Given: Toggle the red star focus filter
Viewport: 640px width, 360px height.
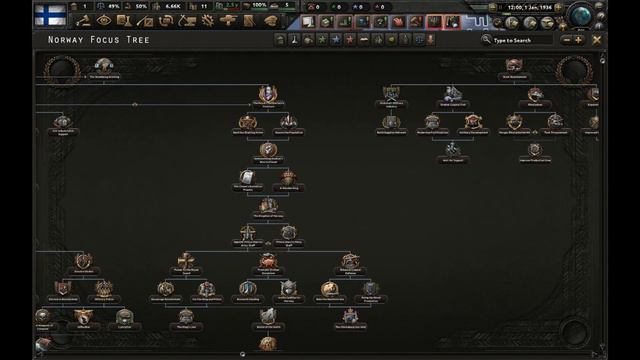Looking at the screenshot, I should click(x=350, y=40).
